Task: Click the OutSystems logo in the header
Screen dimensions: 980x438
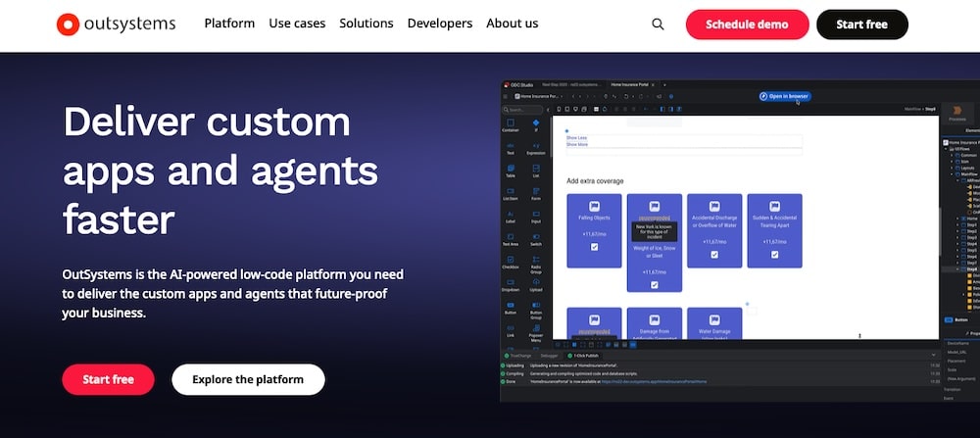Action: tap(116, 24)
